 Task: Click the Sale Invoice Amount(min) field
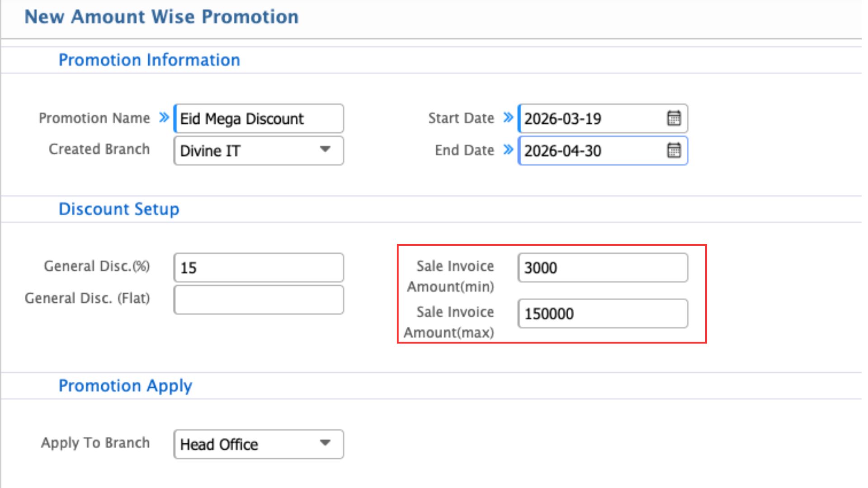click(x=602, y=267)
